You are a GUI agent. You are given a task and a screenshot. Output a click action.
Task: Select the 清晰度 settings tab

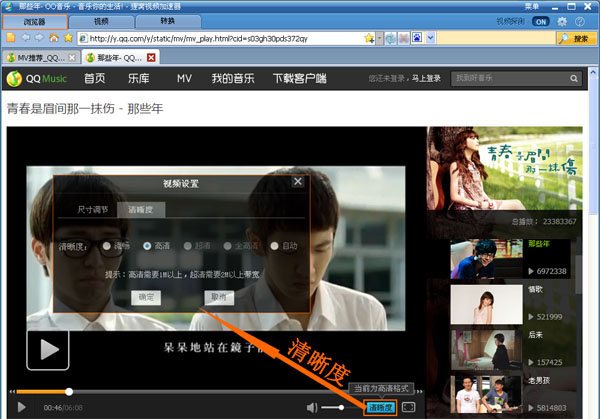pos(141,210)
